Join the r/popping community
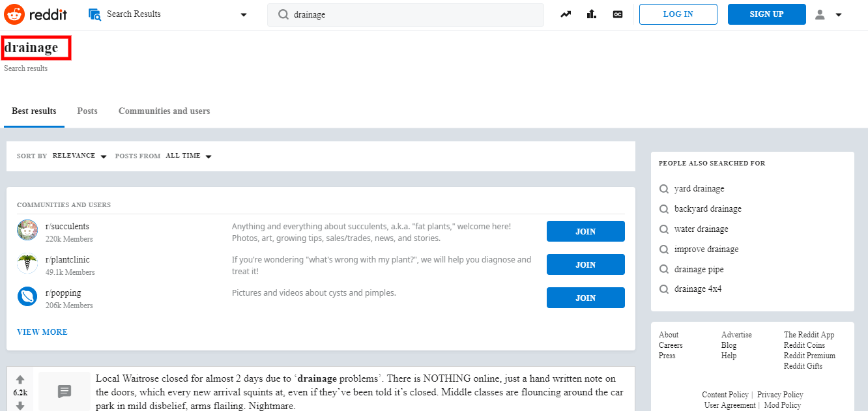 click(586, 298)
